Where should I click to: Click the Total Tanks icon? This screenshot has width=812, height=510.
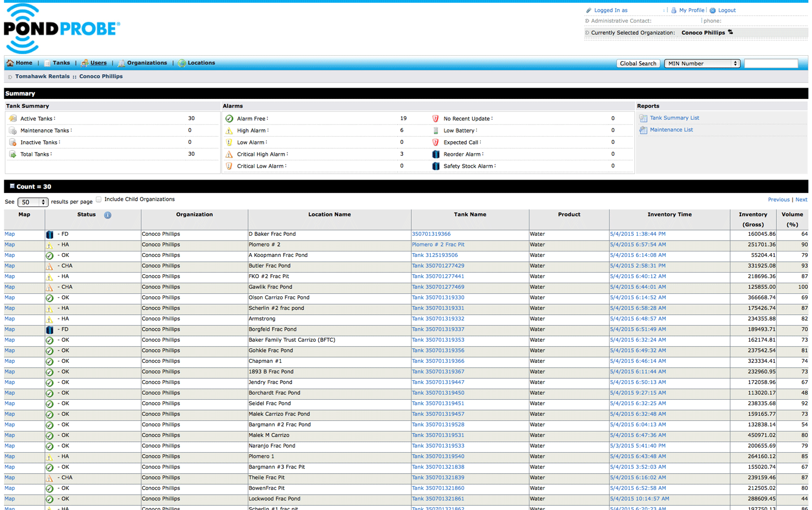[x=13, y=154]
